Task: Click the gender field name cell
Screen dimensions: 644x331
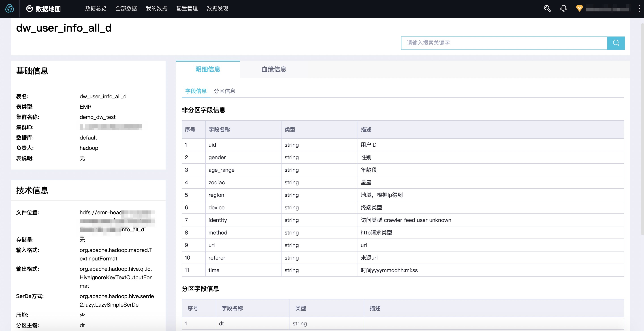Action: coord(243,157)
